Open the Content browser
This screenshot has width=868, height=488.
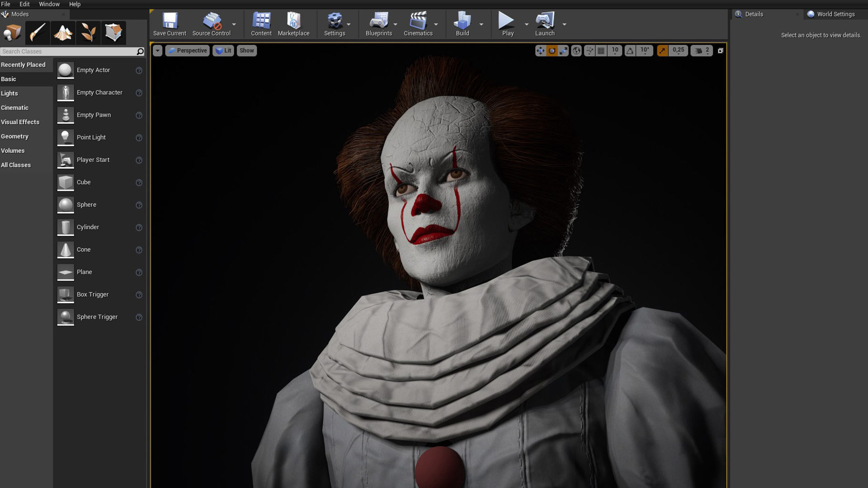pyautogui.click(x=261, y=24)
